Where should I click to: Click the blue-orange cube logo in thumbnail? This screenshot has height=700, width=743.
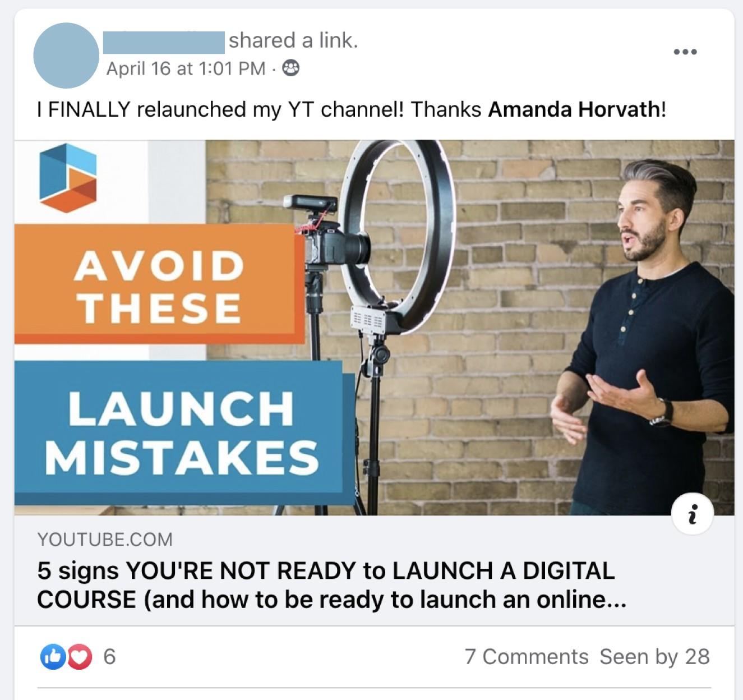(x=68, y=178)
